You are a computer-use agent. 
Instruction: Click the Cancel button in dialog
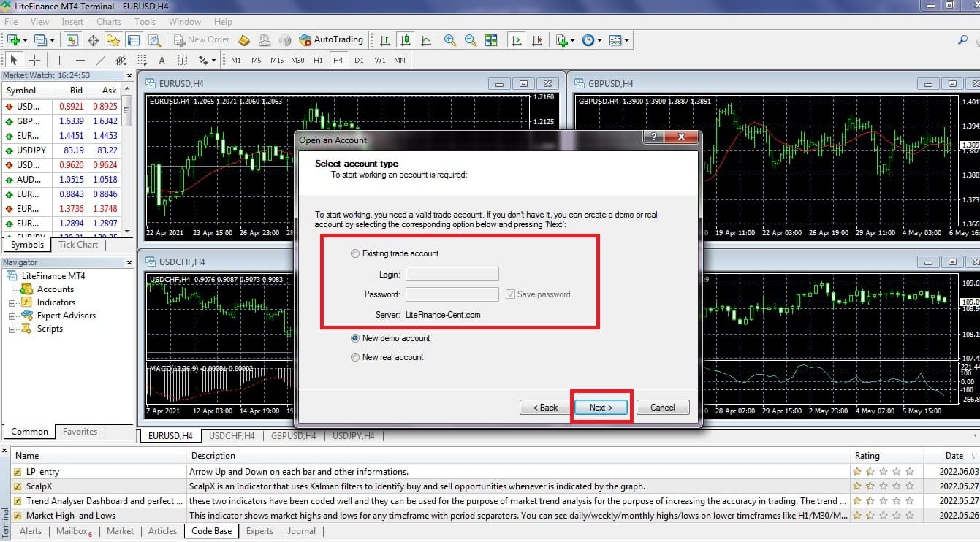pos(663,408)
